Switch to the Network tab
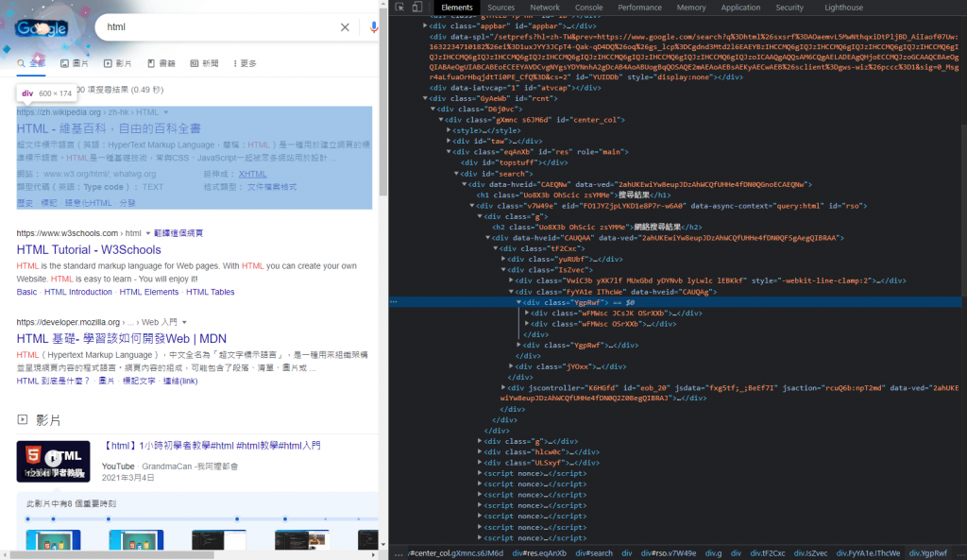 [x=545, y=8]
